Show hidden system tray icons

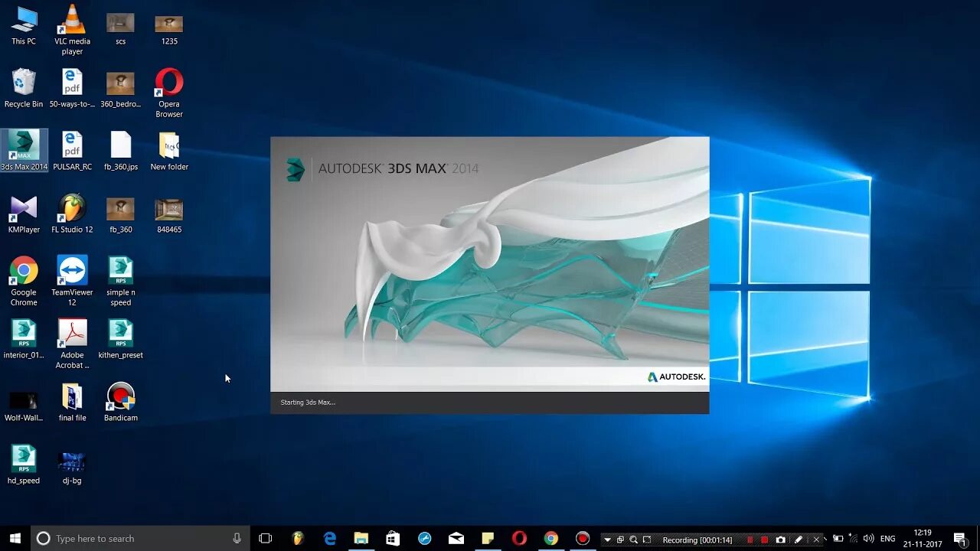[825, 538]
